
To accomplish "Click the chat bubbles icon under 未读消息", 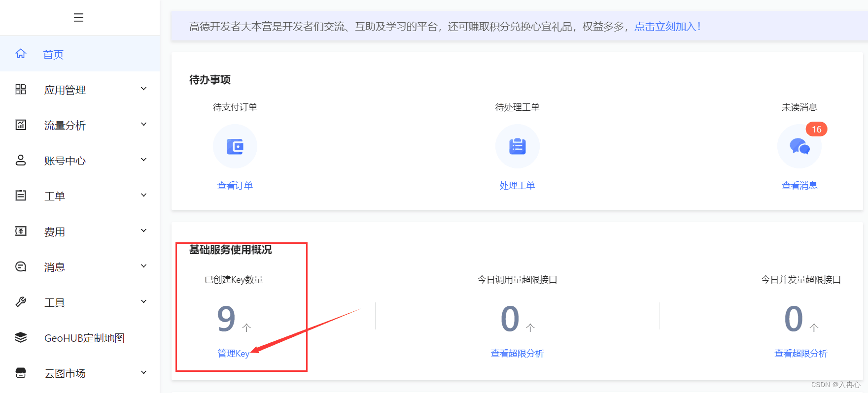I will point(799,146).
